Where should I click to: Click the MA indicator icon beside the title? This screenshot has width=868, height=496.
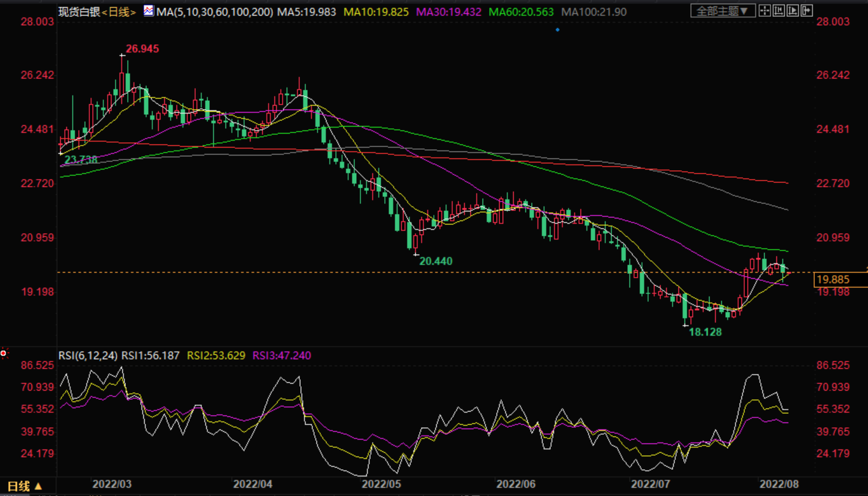tap(149, 11)
